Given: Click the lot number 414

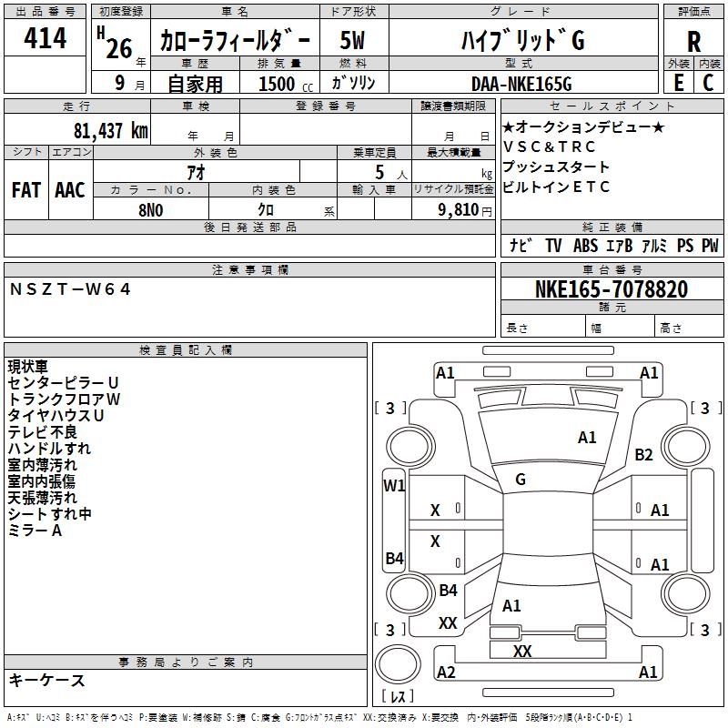Looking at the screenshot, I should click(45, 38).
